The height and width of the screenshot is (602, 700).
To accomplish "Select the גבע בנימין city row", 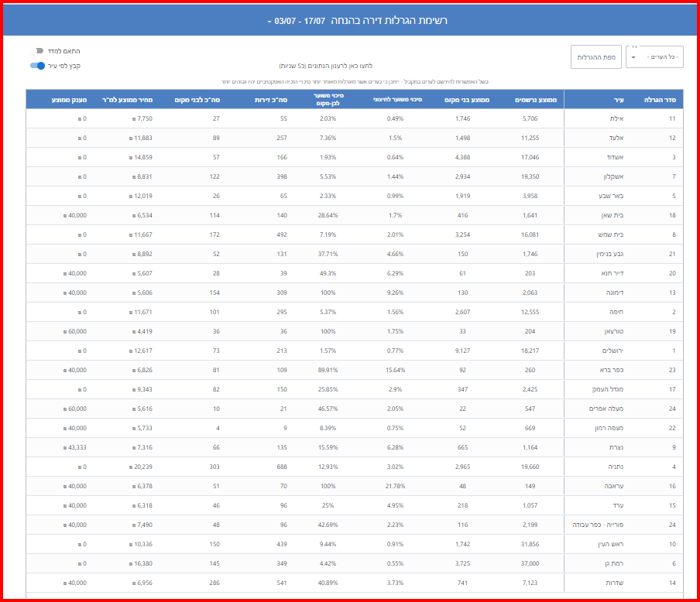I will [x=355, y=254].
